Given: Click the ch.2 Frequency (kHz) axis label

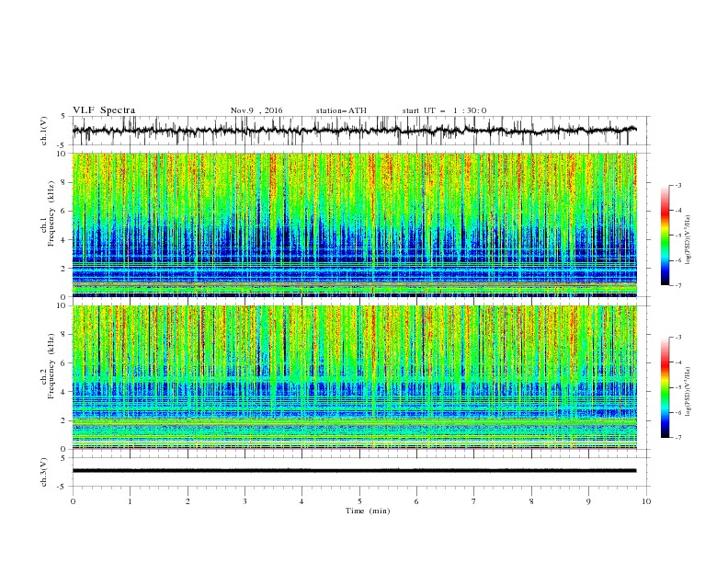Looking at the screenshot, I should [48, 365].
